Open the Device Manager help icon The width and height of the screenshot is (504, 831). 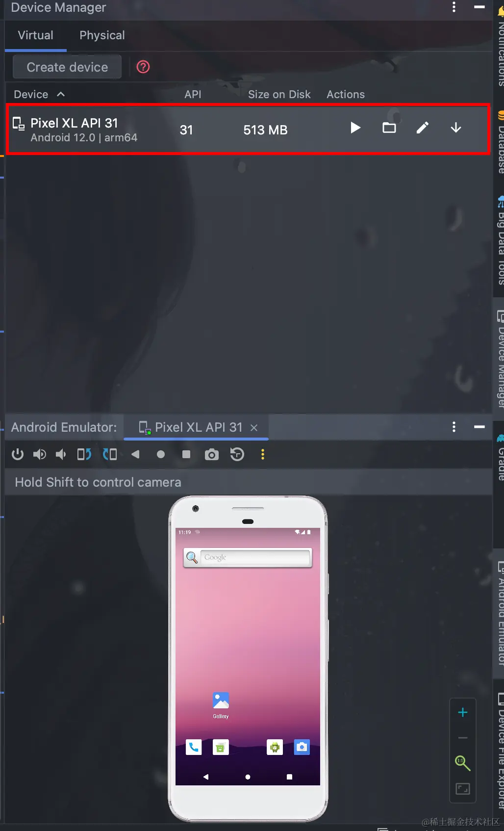coord(143,67)
